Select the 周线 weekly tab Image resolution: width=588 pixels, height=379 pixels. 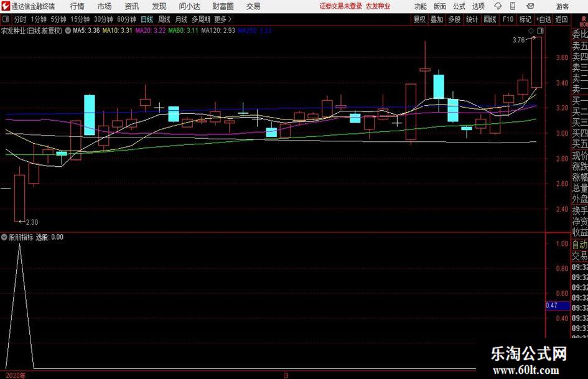coord(164,19)
